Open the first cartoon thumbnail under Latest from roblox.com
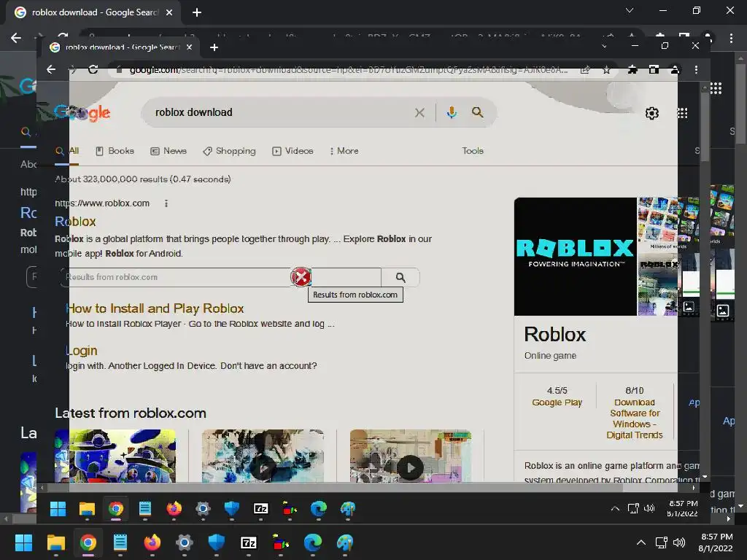747x560 pixels. tap(115, 456)
